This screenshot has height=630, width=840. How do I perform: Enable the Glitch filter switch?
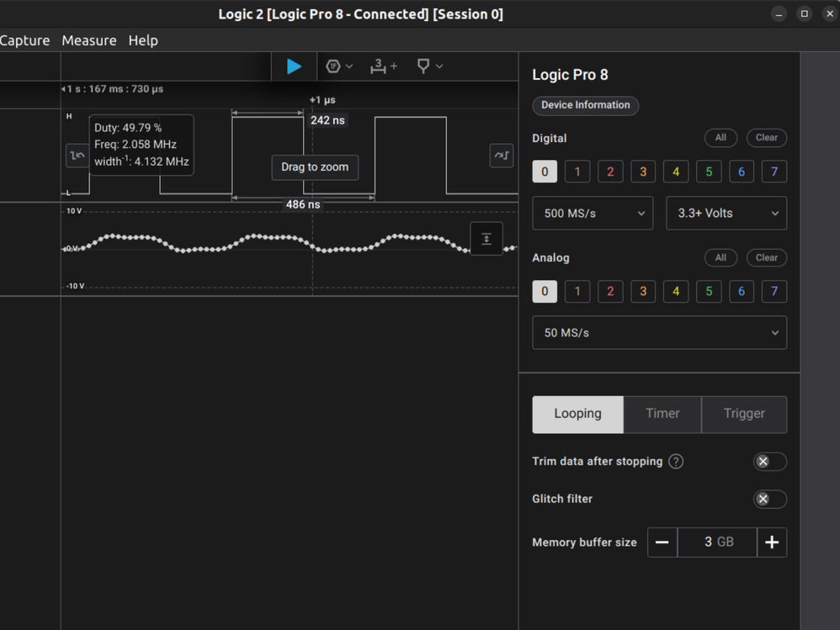point(769,499)
